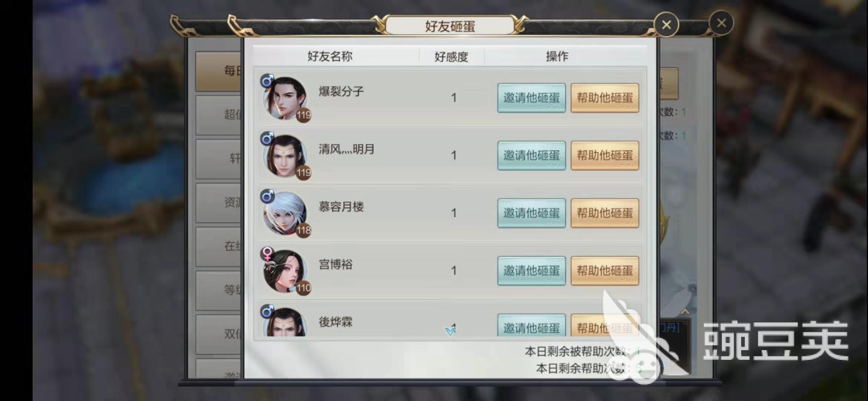Viewport: 868px width, 401px height.
Task: Click 帮助他砸蛋 for 慕容月楼
Action: coord(605,213)
